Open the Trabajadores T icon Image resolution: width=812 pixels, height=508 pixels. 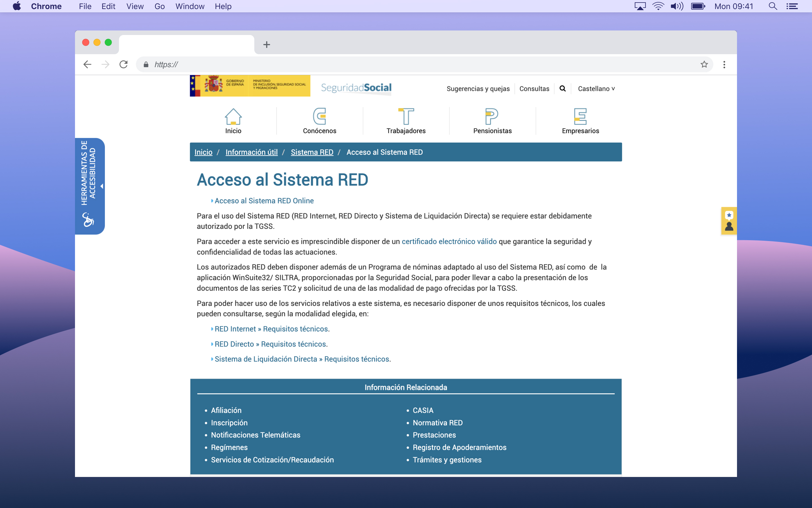(x=406, y=117)
